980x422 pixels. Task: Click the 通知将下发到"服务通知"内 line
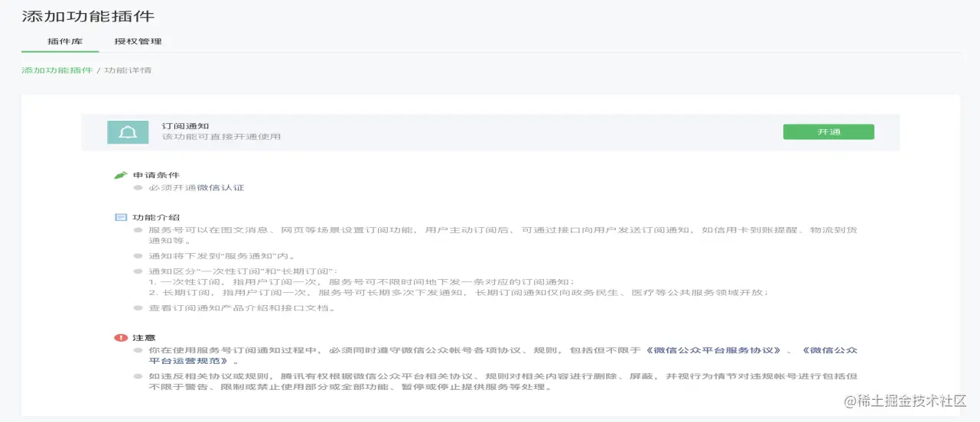pyautogui.click(x=222, y=256)
